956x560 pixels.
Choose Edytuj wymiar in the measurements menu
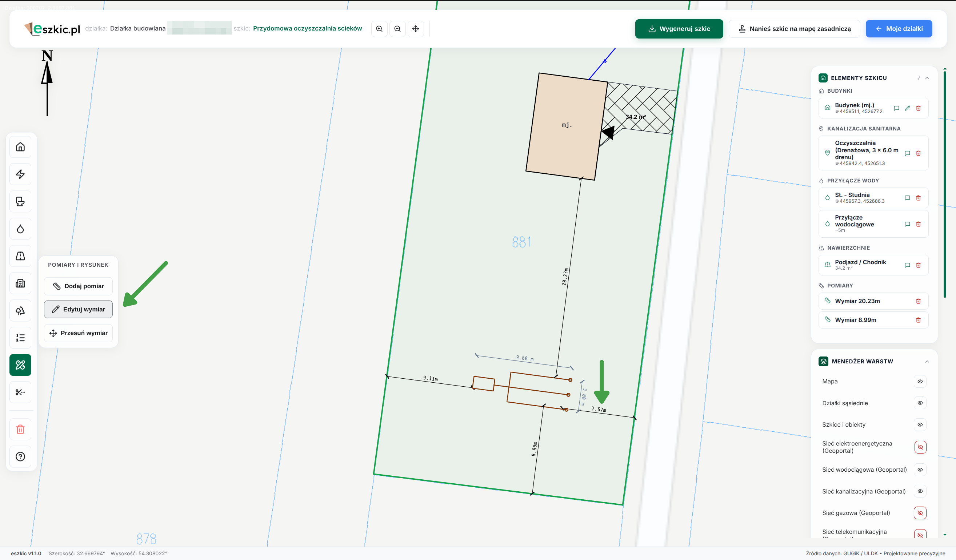click(78, 309)
